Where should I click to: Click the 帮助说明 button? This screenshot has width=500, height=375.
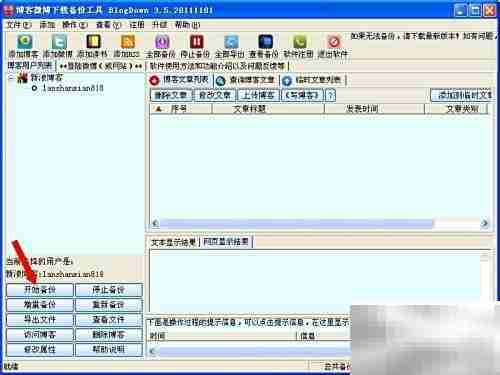click(109, 350)
